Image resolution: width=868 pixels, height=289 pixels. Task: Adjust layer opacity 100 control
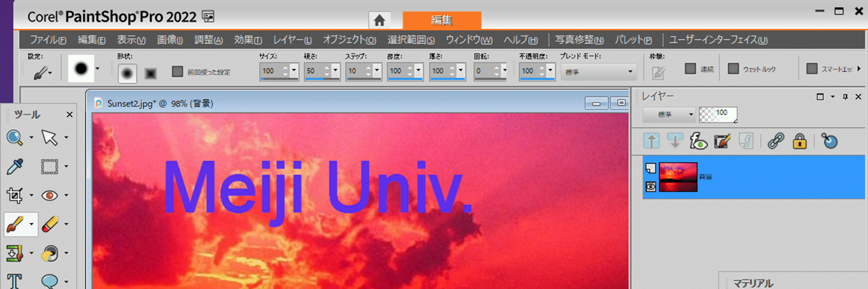pos(718,114)
